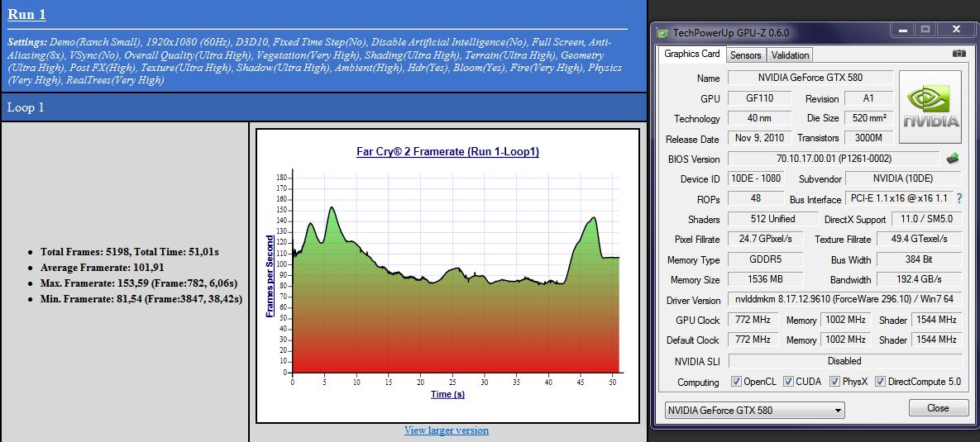The image size is (980, 442).
Task: Click the Memory Size field 1536 MB
Action: [764, 279]
